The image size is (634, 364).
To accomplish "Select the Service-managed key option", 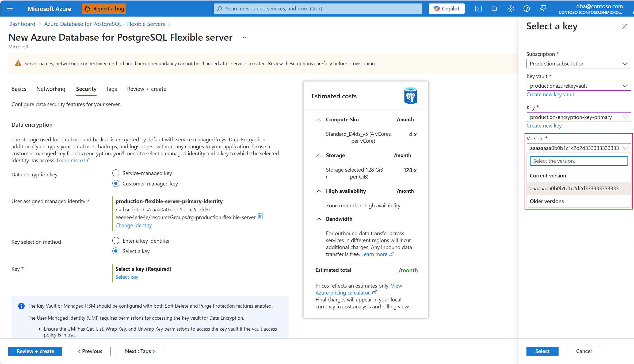I will click(116, 173).
